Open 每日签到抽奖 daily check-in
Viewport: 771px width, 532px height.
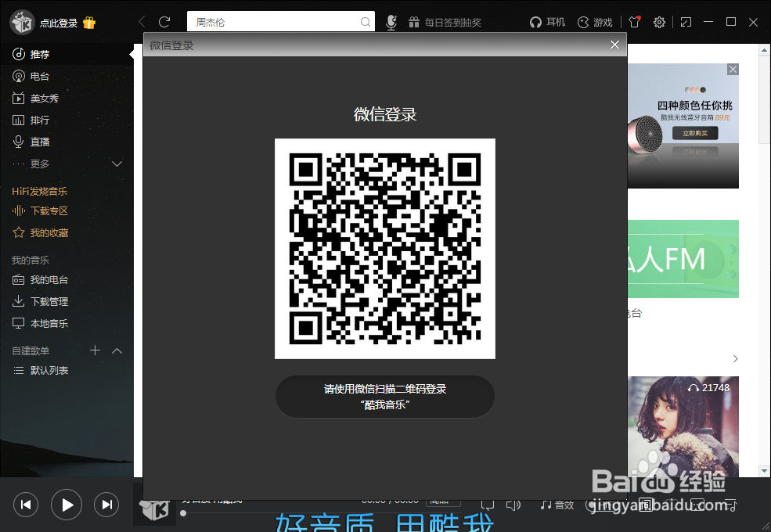pyautogui.click(x=445, y=22)
